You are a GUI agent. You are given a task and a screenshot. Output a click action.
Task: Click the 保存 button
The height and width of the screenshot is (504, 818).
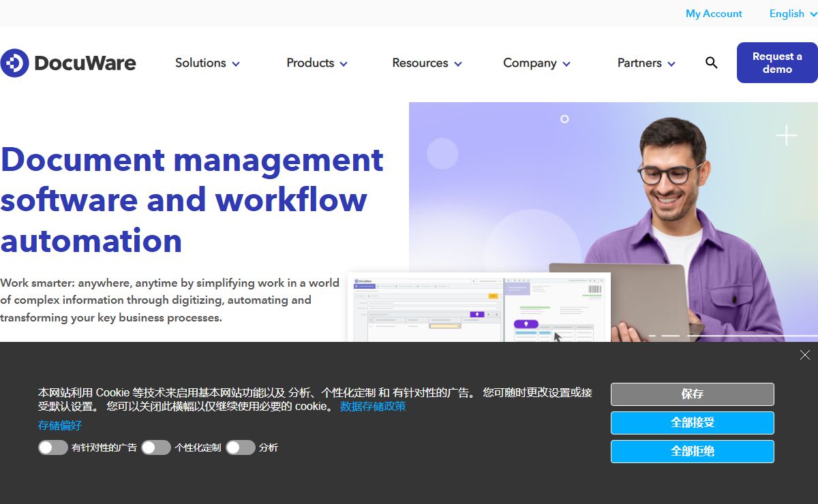(x=693, y=394)
